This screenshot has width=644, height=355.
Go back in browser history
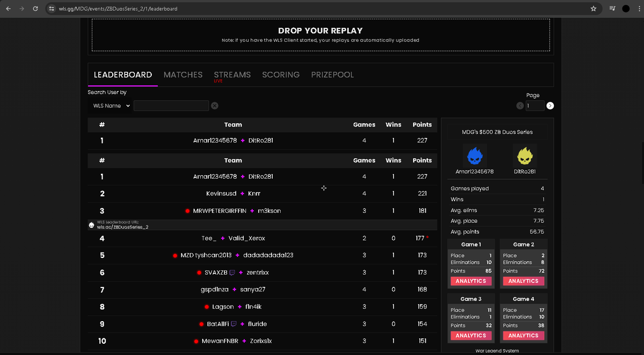point(8,9)
